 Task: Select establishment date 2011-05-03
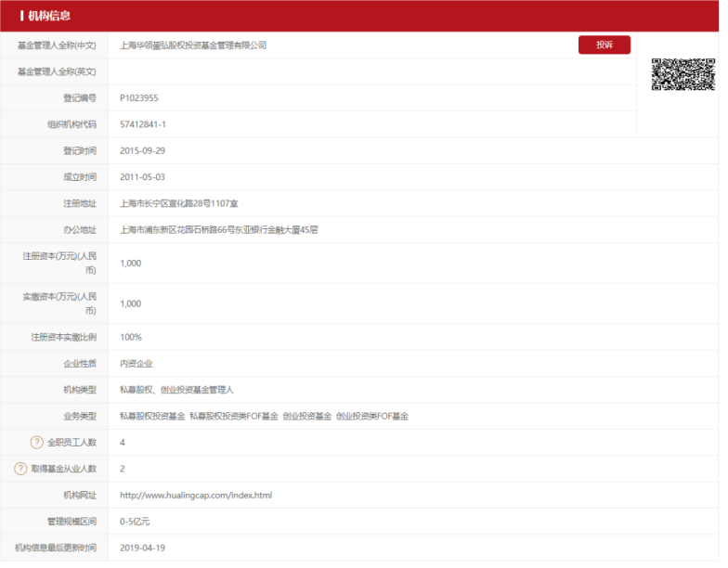point(144,179)
